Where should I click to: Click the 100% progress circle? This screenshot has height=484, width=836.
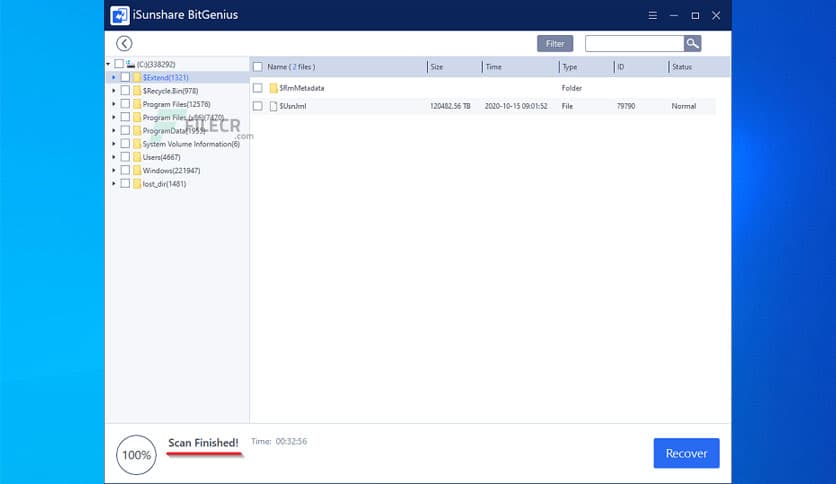(136, 455)
